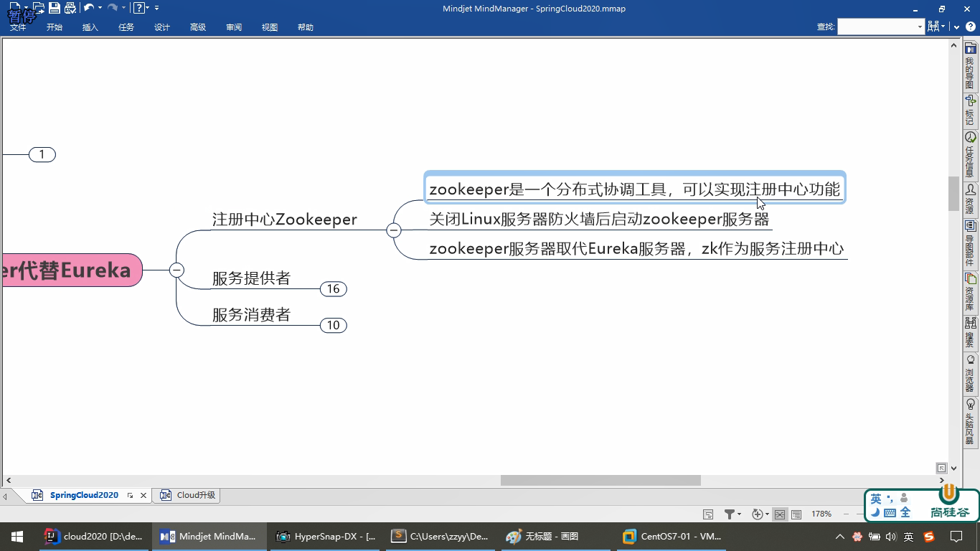
Task: Switch to outline view icon in status bar
Action: 796,514
